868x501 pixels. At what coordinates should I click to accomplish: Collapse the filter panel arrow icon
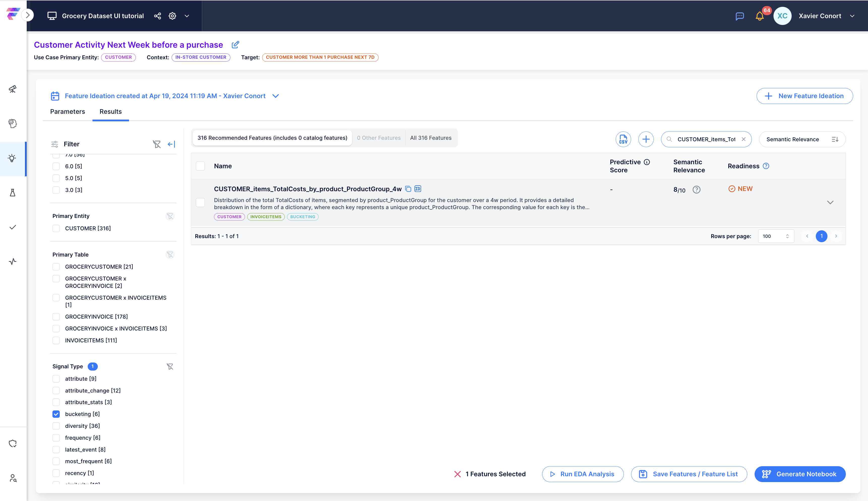(171, 144)
